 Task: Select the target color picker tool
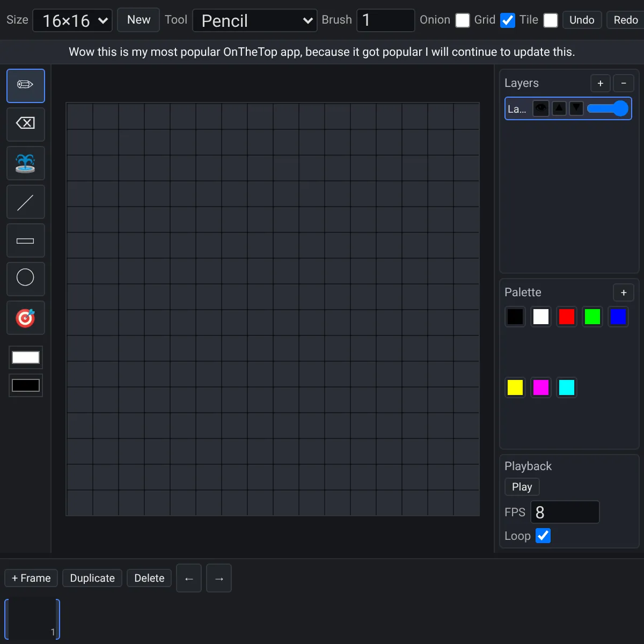26,318
